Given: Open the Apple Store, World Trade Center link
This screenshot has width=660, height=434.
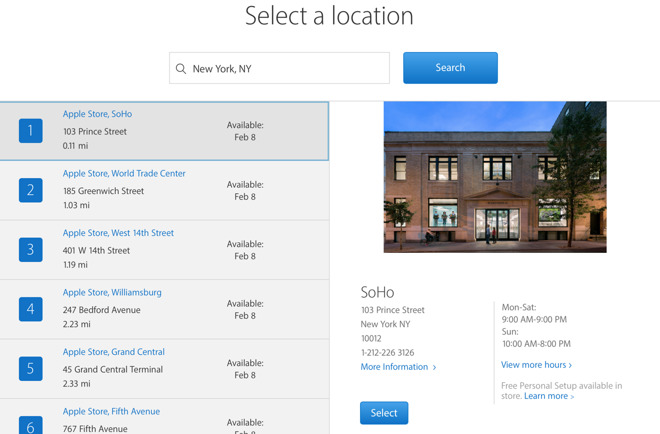Looking at the screenshot, I should coord(124,173).
